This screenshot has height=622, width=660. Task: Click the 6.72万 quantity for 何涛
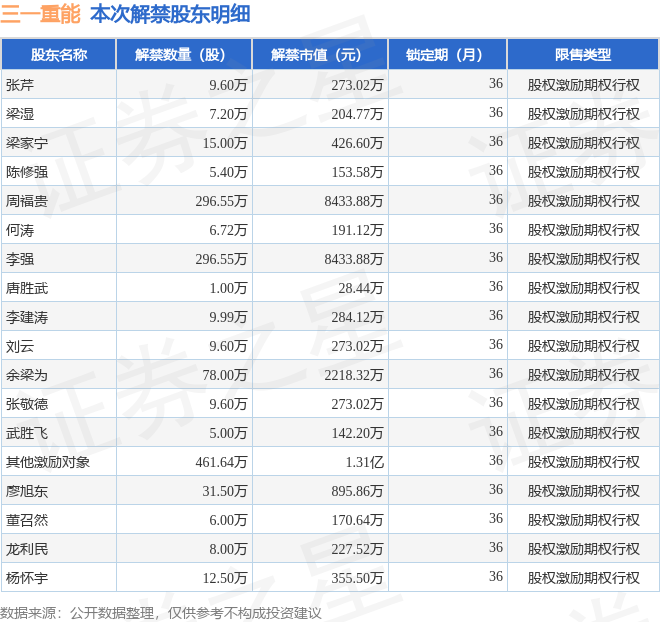[x=228, y=230]
